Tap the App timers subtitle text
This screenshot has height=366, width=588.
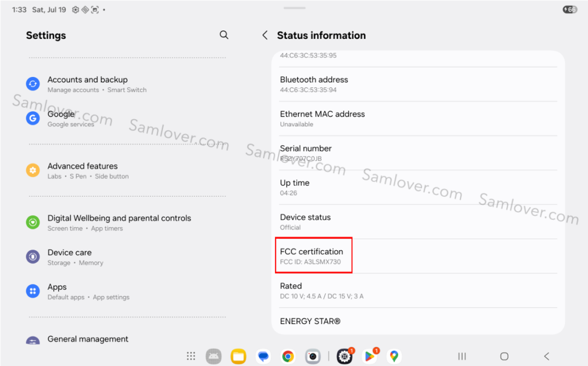(107, 228)
